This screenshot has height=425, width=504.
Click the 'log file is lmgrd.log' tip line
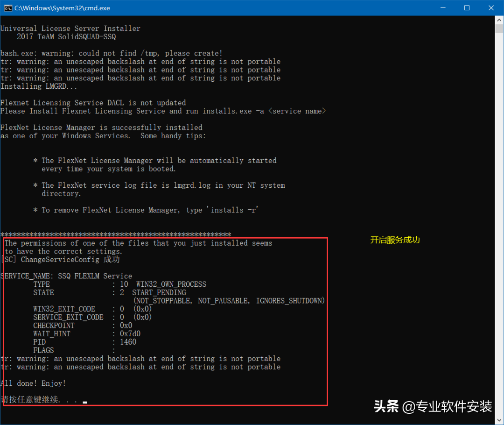click(x=159, y=185)
